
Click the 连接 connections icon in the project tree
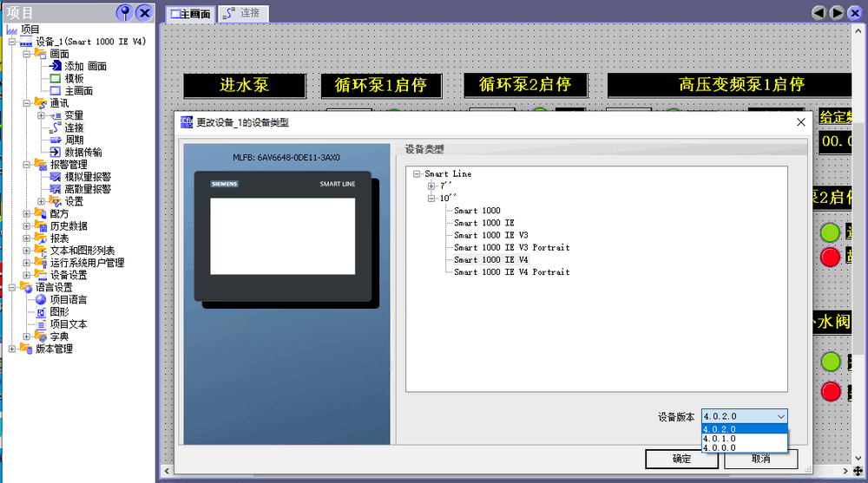pyautogui.click(x=56, y=127)
